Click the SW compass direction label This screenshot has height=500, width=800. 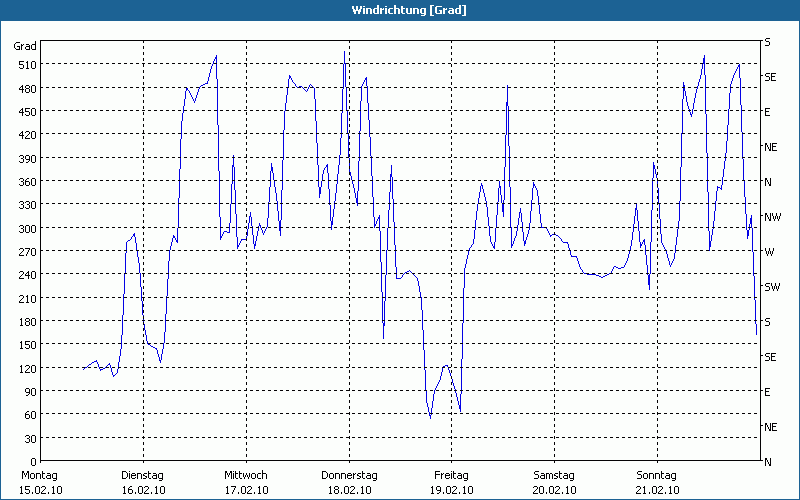[x=772, y=287]
